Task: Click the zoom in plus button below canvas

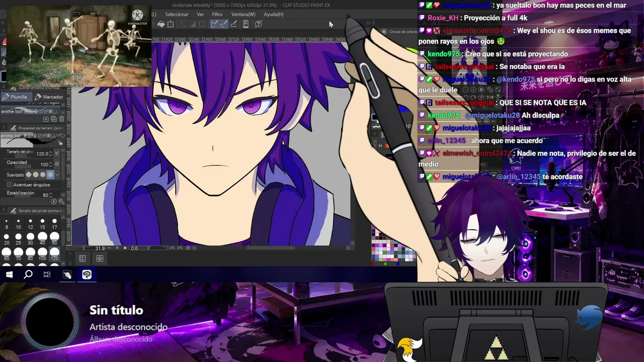Action: [117, 248]
